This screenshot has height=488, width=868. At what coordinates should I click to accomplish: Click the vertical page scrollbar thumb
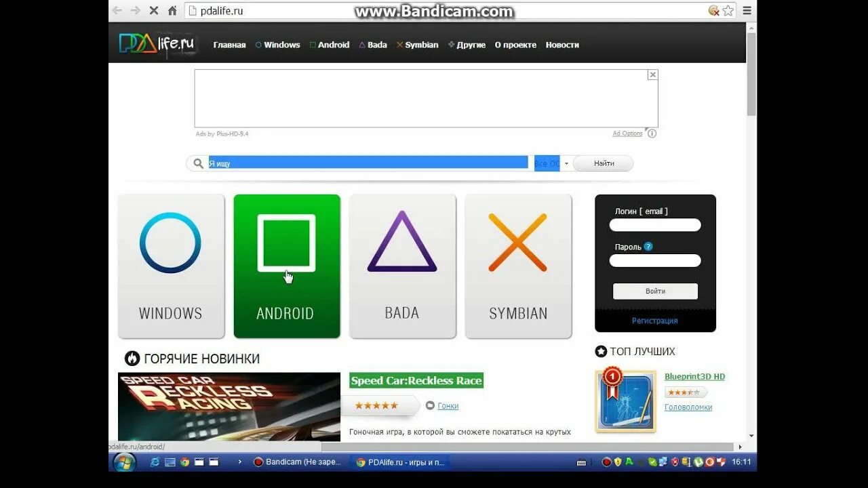tap(751, 74)
